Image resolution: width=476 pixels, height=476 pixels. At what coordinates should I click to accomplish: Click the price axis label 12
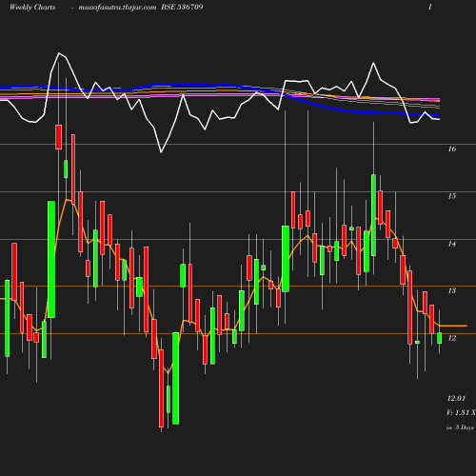[452, 338]
